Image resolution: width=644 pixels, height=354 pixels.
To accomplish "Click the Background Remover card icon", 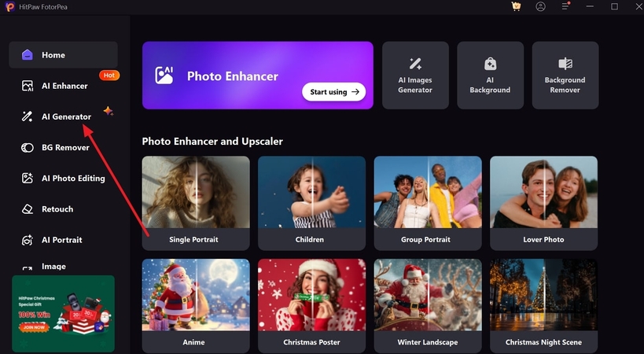I will tap(565, 63).
